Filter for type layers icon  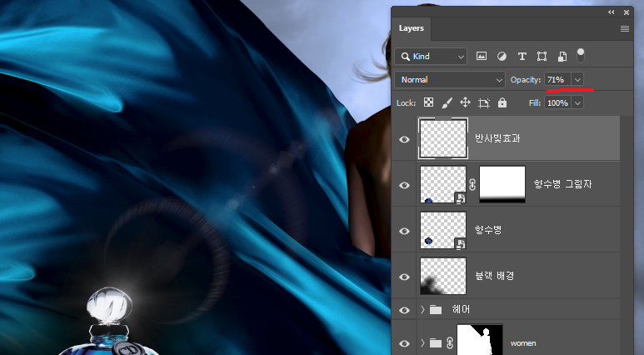522,57
